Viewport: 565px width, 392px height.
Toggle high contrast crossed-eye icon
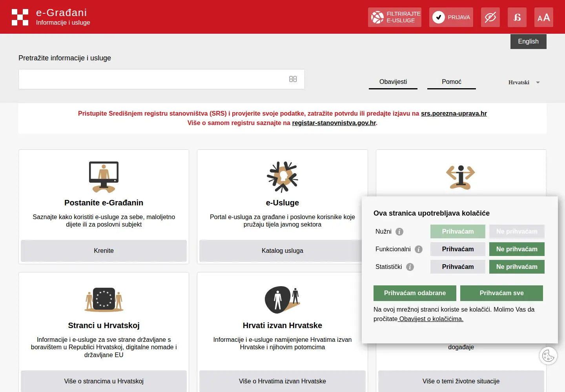coord(490,17)
